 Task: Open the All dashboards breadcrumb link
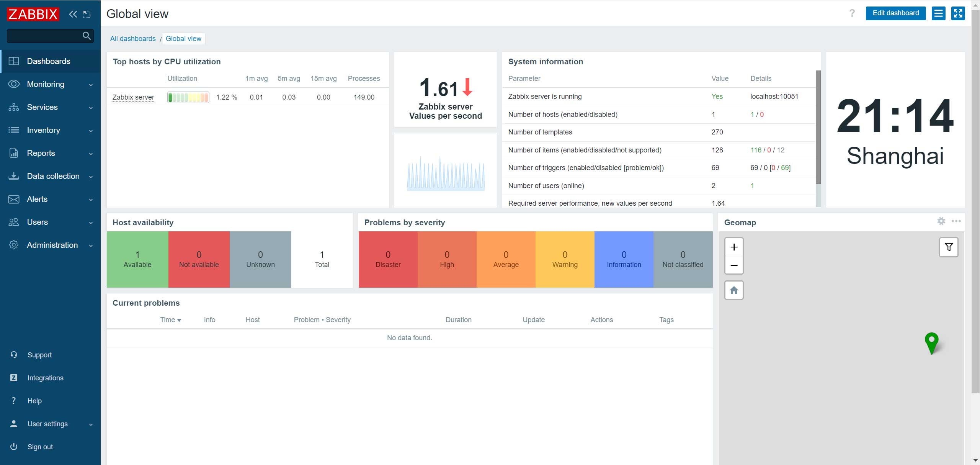pos(133,39)
